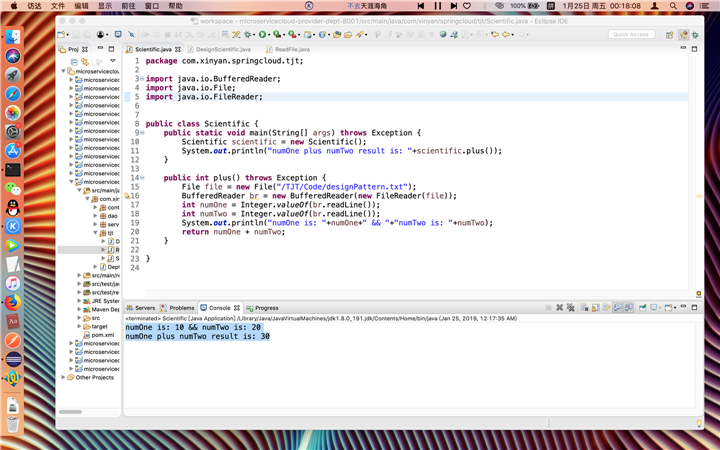Click the pause playback button in menu bar
720x450 pixels.
(437, 6)
